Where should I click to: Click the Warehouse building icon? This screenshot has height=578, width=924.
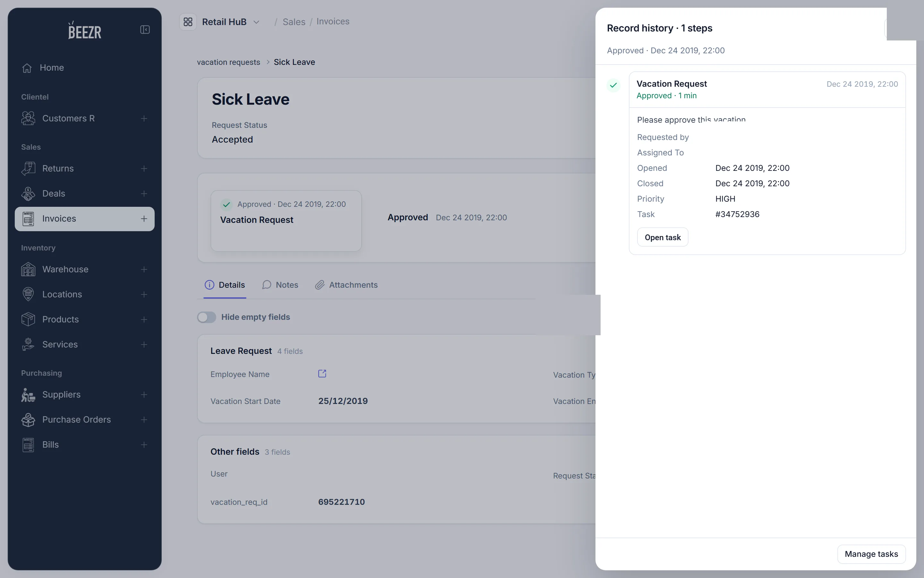pyautogui.click(x=28, y=269)
